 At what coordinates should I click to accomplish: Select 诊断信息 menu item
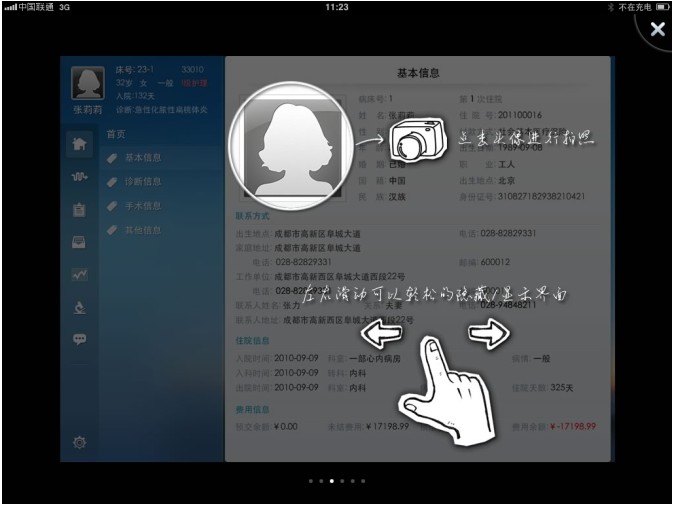click(x=142, y=182)
